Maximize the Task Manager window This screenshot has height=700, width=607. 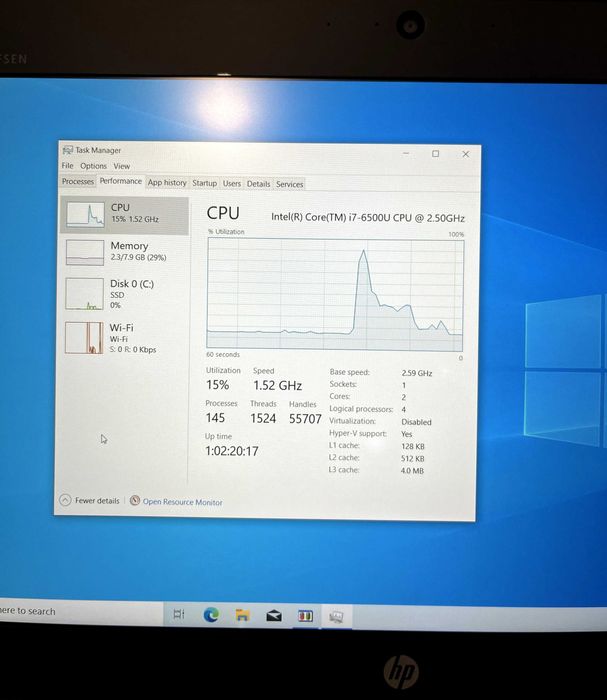pyautogui.click(x=436, y=154)
